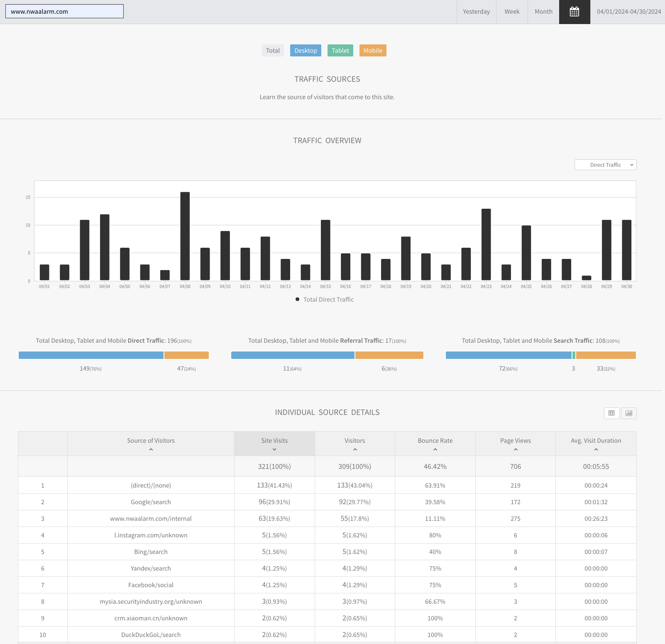Toggle the Mobile traffic filter
The image size is (665, 644).
coord(373,51)
